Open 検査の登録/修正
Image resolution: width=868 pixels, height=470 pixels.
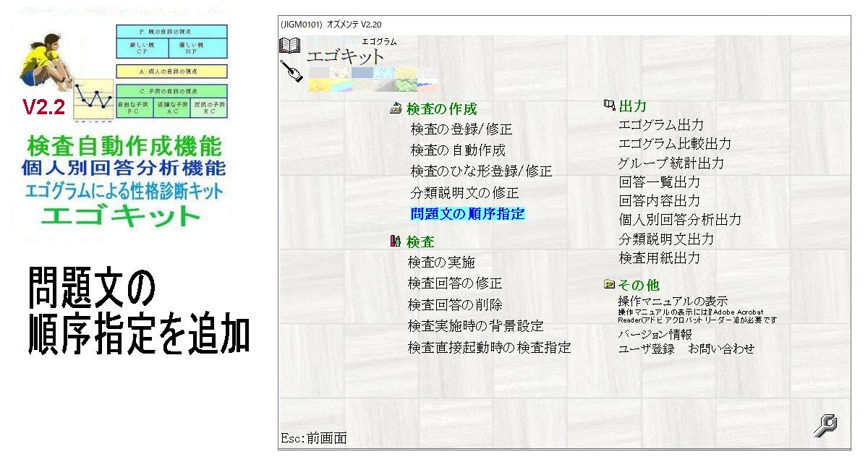[461, 130]
